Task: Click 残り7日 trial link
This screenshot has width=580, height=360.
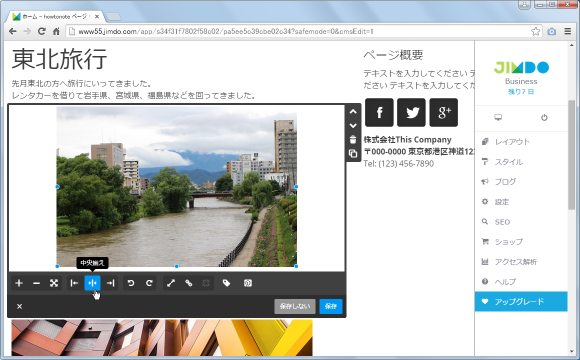Action: (x=521, y=92)
